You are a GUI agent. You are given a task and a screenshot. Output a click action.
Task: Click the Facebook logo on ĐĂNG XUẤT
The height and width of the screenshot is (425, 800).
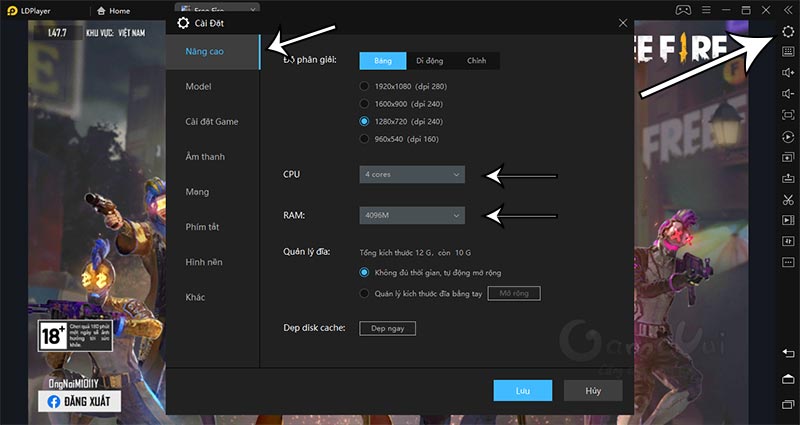[54, 402]
